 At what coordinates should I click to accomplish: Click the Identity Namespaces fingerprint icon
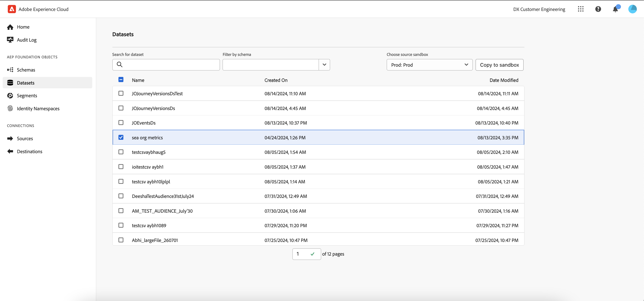(x=10, y=108)
